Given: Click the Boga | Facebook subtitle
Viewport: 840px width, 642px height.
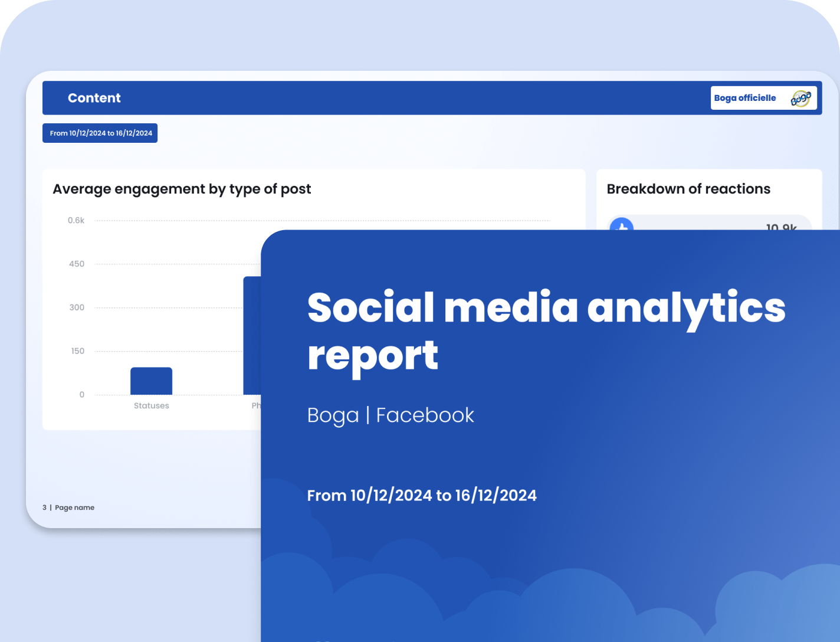Looking at the screenshot, I should click(x=391, y=415).
